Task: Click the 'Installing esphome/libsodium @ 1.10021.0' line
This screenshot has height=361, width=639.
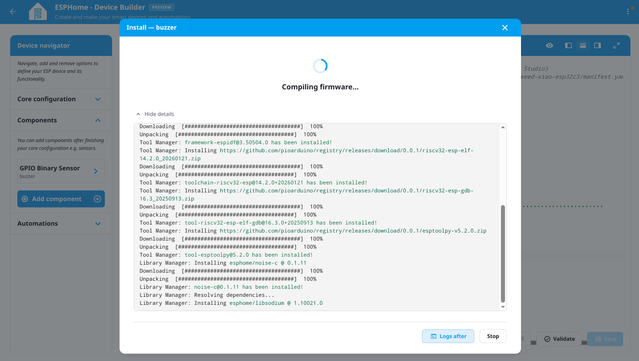Action: [x=231, y=303]
